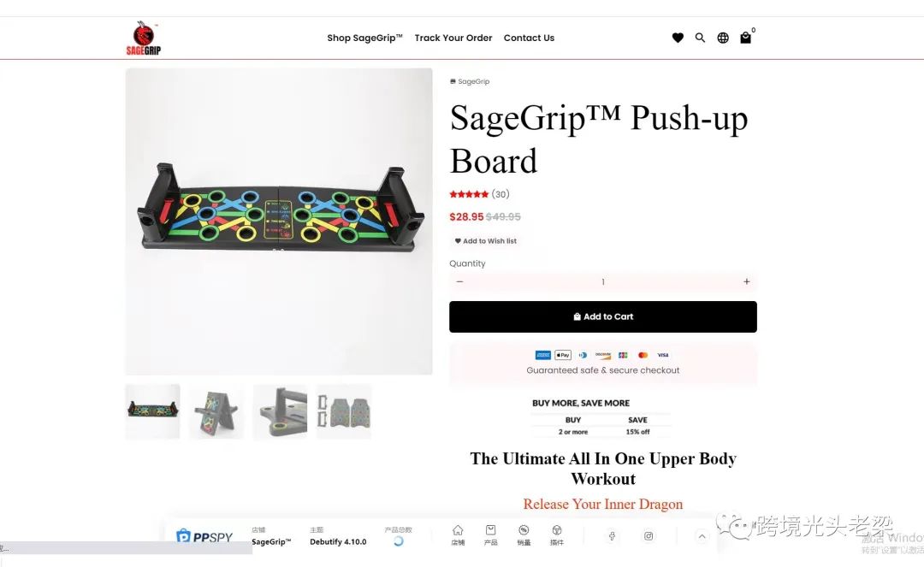Click the Add to Cart button
924x567 pixels.
pos(603,316)
